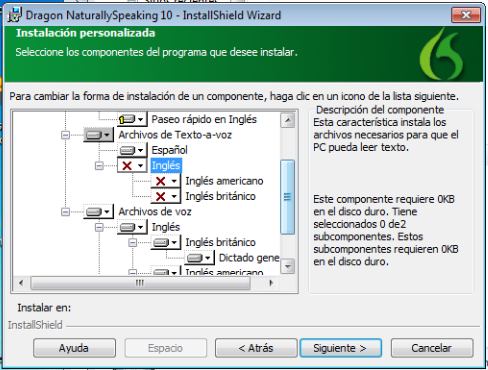The width and height of the screenshot is (488, 370).
Task: Click the drive icon for Archivos de voz
Action: (98, 212)
